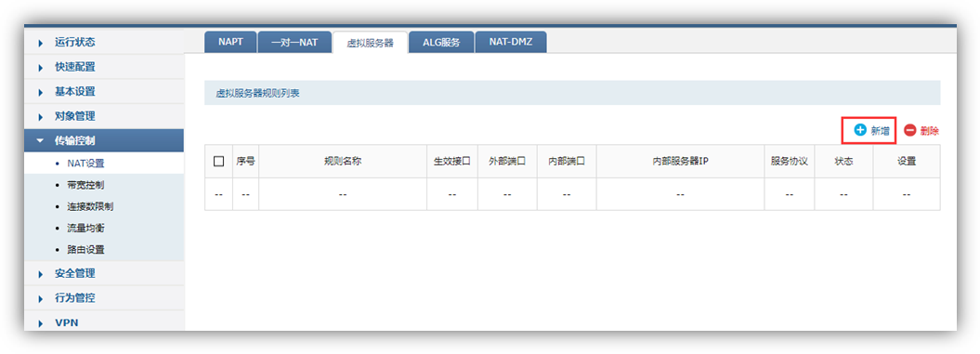Screen dimensions: 980x354
Task: Select the VPN menu label
Action: coord(67,323)
